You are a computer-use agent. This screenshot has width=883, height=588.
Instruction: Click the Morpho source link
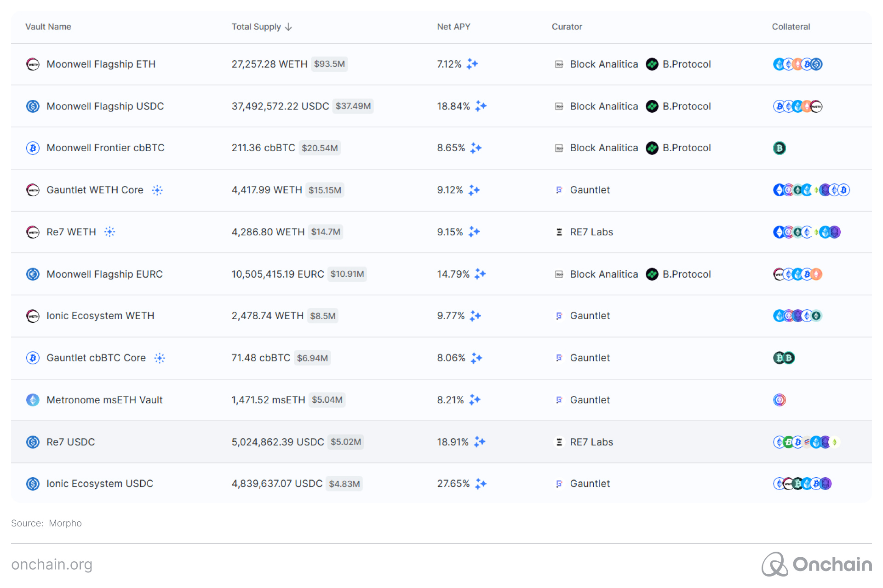click(65, 523)
